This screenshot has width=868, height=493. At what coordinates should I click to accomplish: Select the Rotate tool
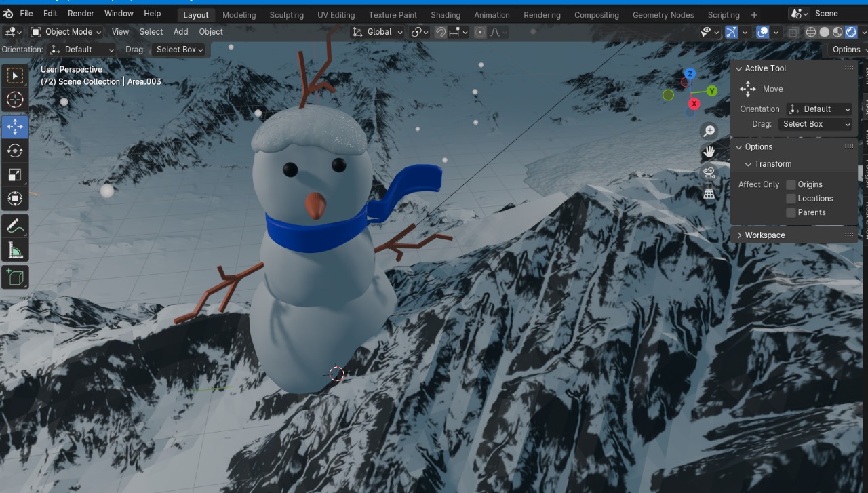(x=15, y=151)
